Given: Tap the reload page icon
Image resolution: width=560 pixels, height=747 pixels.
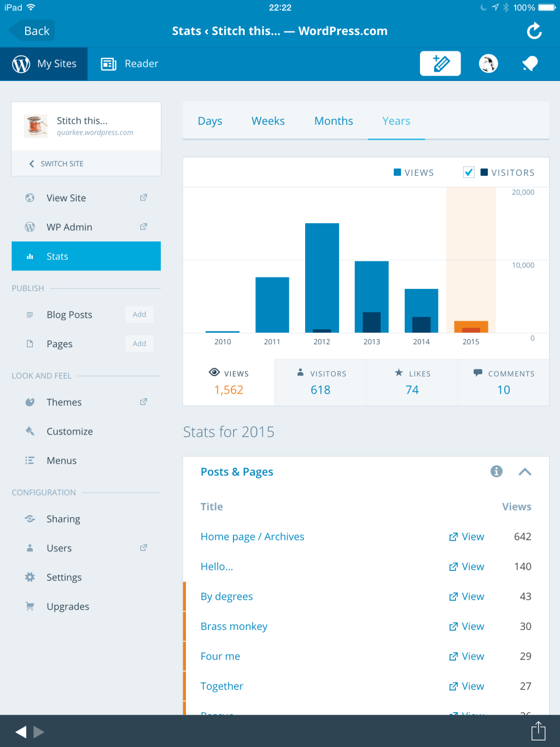Looking at the screenshot, I should coord(534,31).
